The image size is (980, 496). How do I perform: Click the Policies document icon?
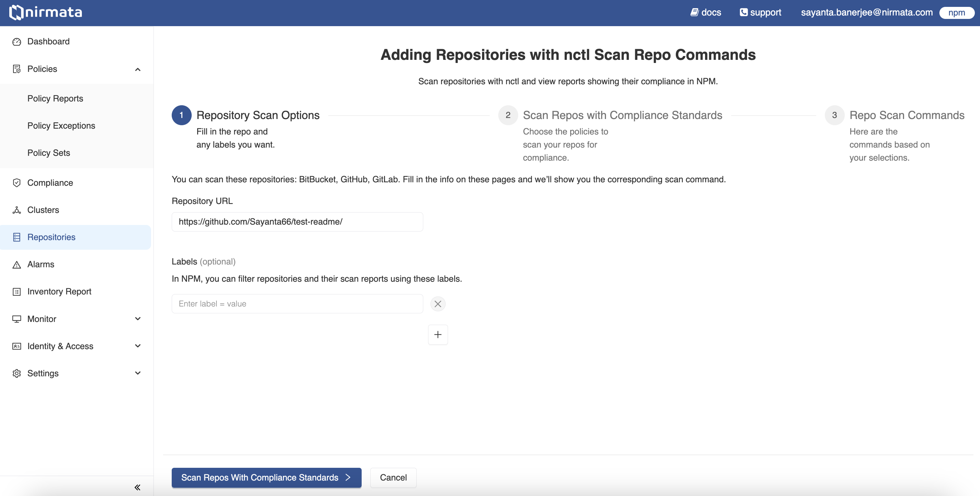coord(17,69)
